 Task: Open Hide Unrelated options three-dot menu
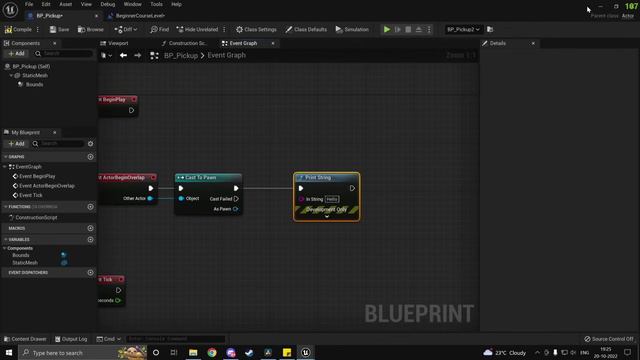pyautogui.click(x=224, y=29)
